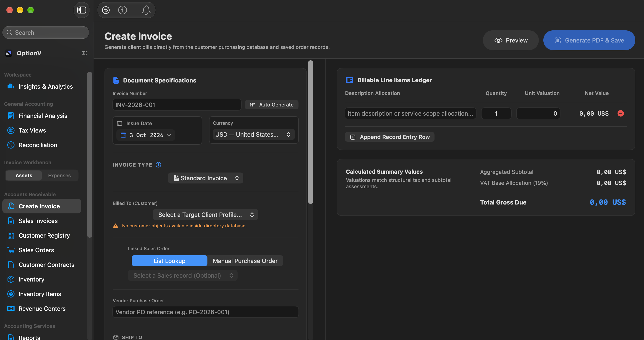Open Financial Analysis page

coord(42,116)
